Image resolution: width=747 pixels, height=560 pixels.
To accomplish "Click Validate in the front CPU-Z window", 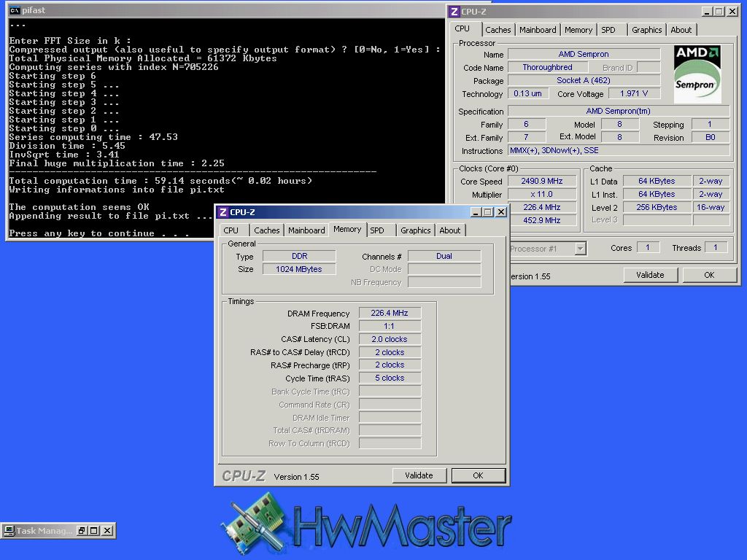I will (419, 475).
